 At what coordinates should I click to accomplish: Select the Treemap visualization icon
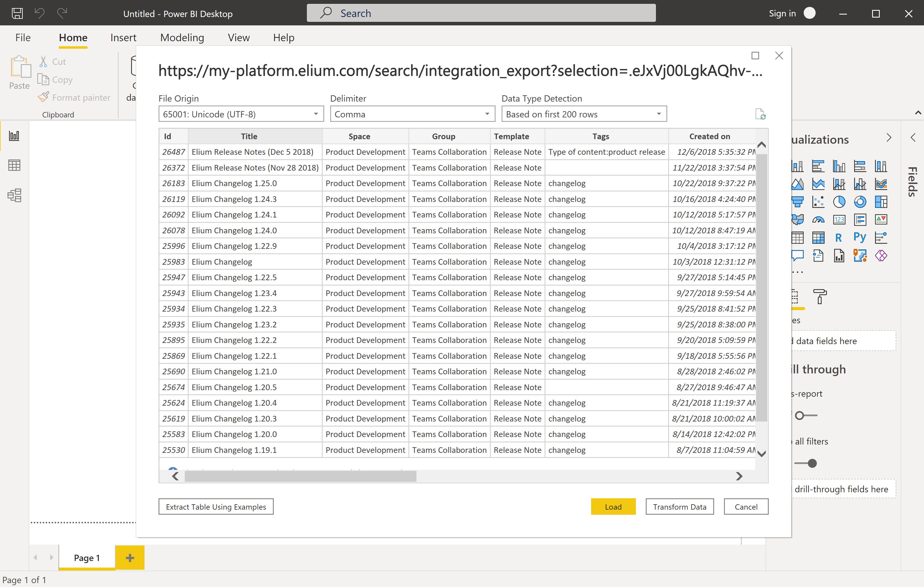(x=881, y=202)
